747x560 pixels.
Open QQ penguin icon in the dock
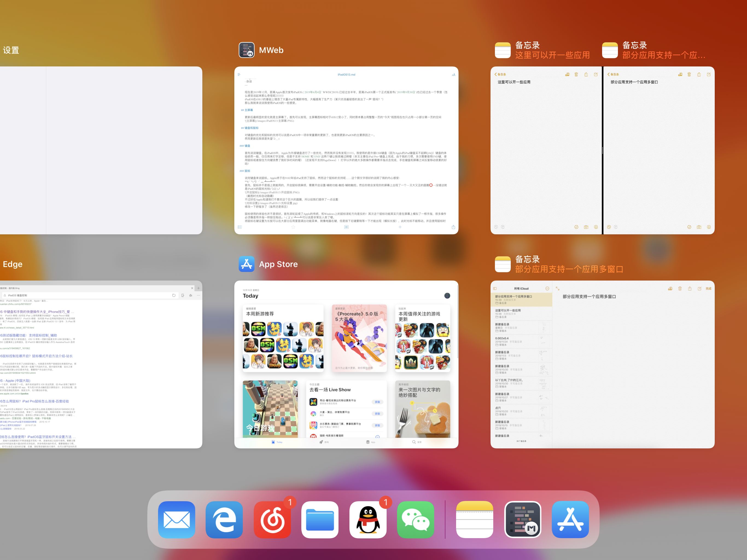(x=368, y=519)
